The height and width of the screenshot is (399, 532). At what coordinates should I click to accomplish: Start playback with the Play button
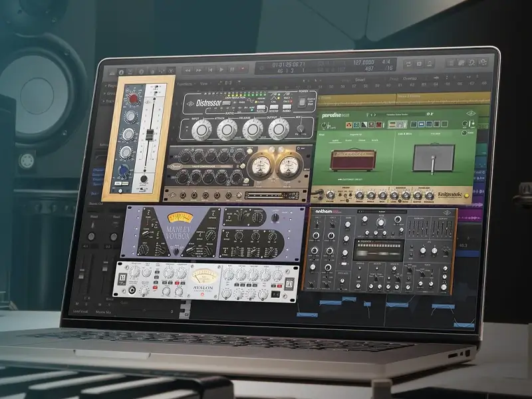click(221, 69)
